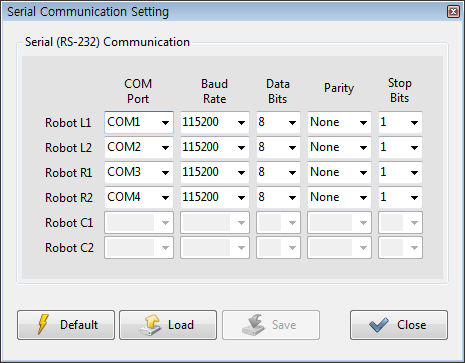This screenshot has height=363, width=465.
Task: Open Robot L1 COM Port dropdown
Action: 139,122
